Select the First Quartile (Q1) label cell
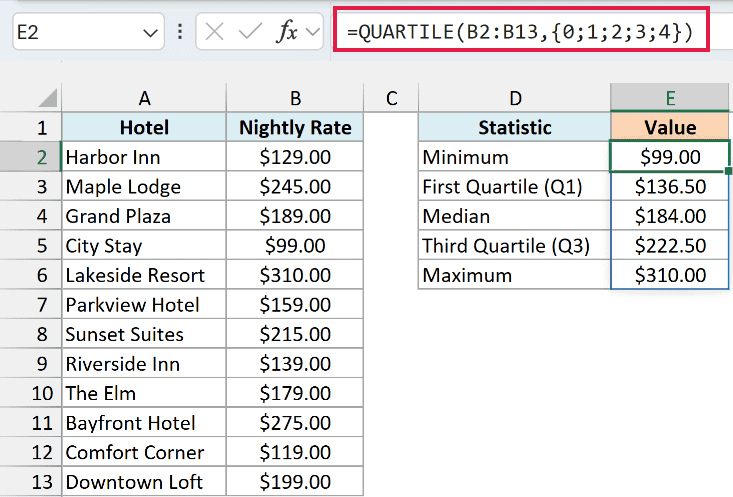Viewport: 733px width, 497px height. pos(515,186)
